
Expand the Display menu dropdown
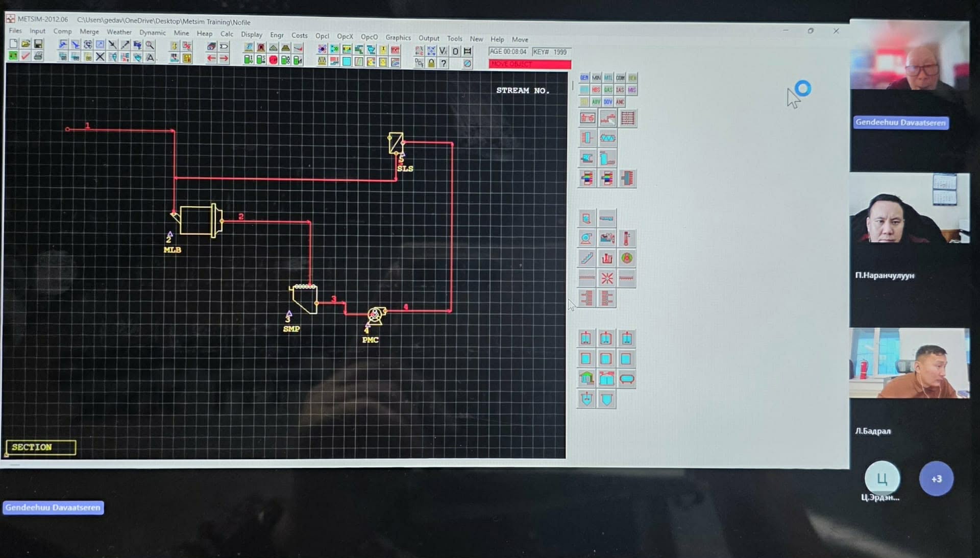click(251, 35)
